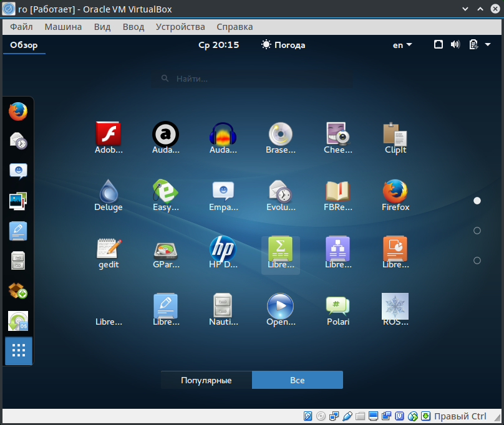Image resolution: width=504 pixels, height=425 pixels.
Task: Open image viewer from the dock
Action: 18,201
